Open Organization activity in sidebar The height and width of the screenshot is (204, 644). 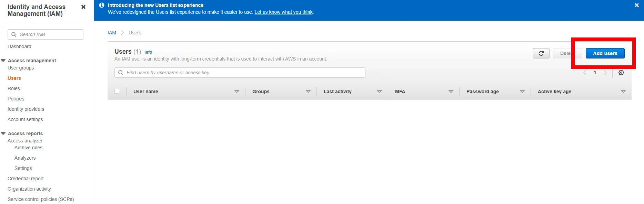[x=29, y=189]
